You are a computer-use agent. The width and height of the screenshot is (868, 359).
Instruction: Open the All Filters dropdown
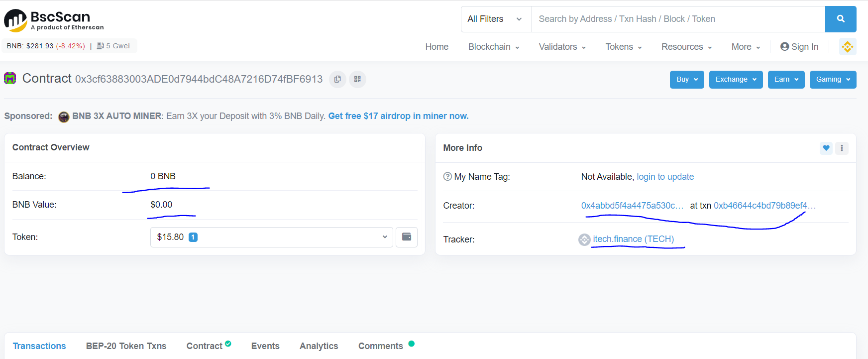pyautogui.click(x=496, y=19)
